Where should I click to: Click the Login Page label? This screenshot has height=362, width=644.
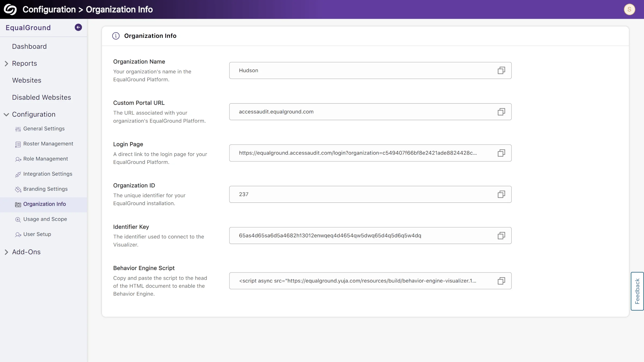128,144
